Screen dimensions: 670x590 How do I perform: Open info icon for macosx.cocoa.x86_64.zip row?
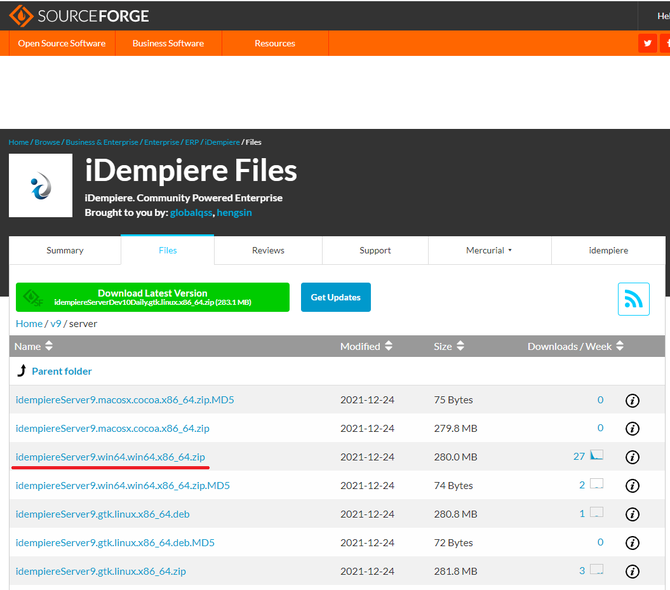tap(632, 429)
